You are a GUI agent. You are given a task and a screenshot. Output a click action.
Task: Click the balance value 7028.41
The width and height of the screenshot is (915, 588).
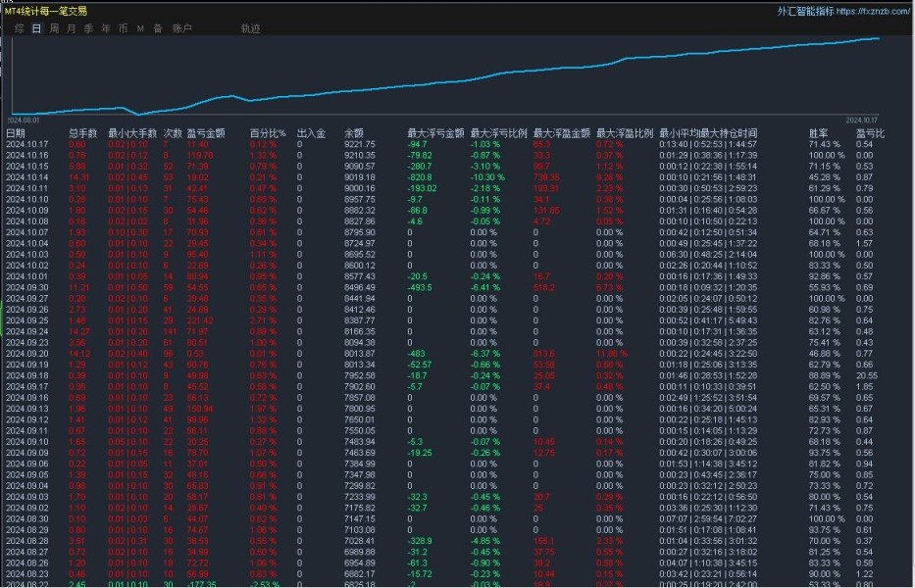[360, 541]
